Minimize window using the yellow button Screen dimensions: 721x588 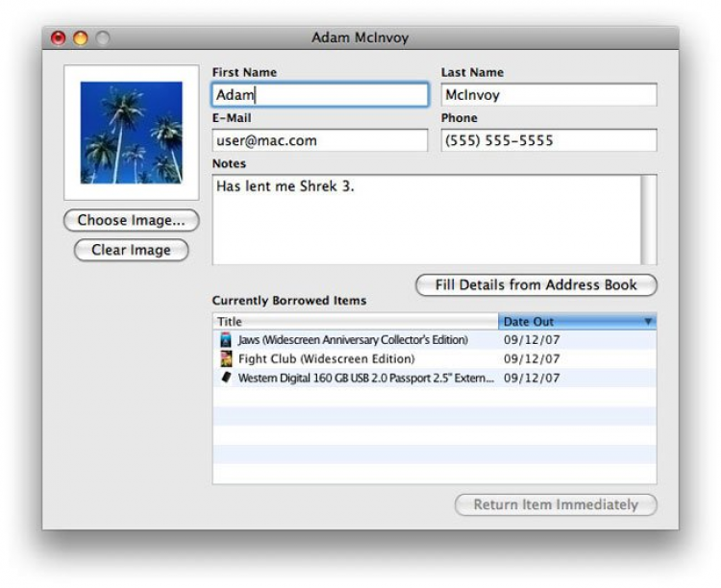coord(81,37)
